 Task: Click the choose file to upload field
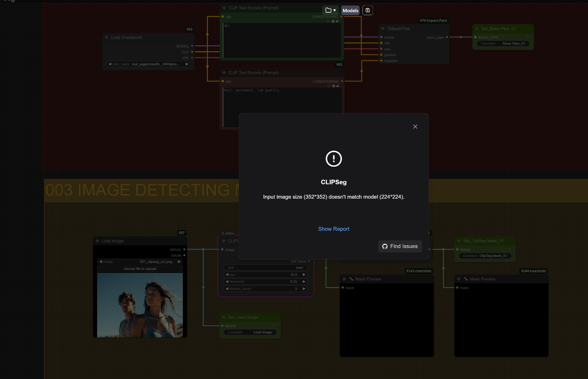[140, 268]
